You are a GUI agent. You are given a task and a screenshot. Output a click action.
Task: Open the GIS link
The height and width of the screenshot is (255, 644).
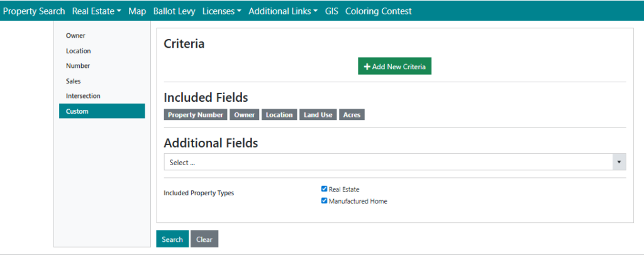331,11
